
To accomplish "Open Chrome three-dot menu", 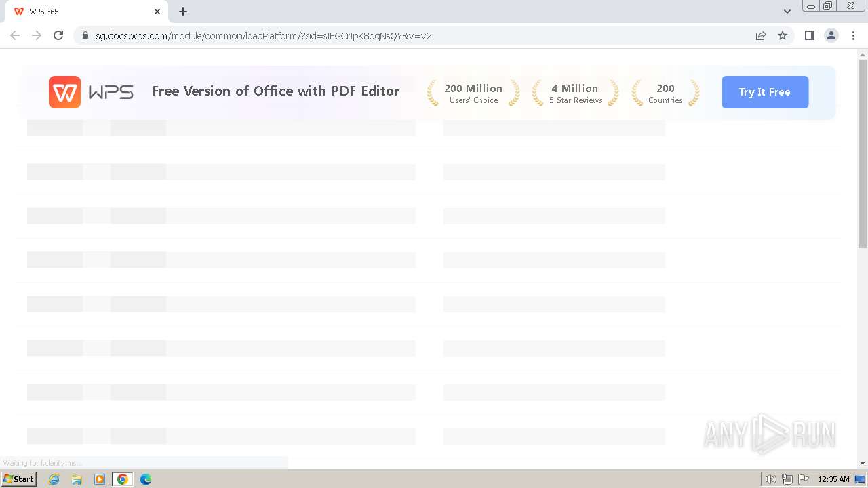I will point(853,35).
